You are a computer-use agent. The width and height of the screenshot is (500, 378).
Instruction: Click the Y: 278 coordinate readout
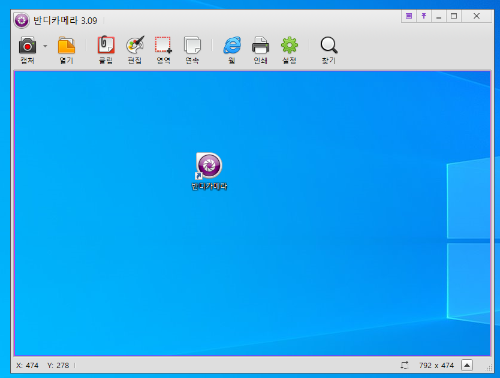tap(58, 365)
